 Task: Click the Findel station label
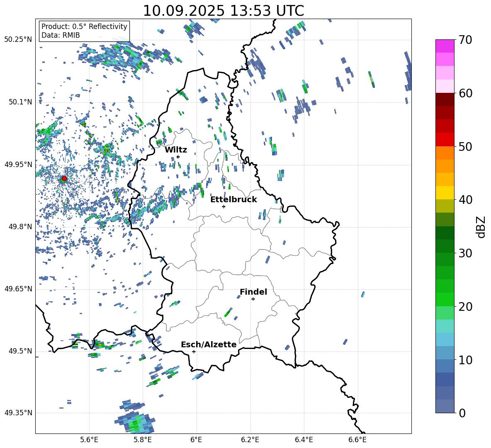pyautogui.click(x=253, y=292)
